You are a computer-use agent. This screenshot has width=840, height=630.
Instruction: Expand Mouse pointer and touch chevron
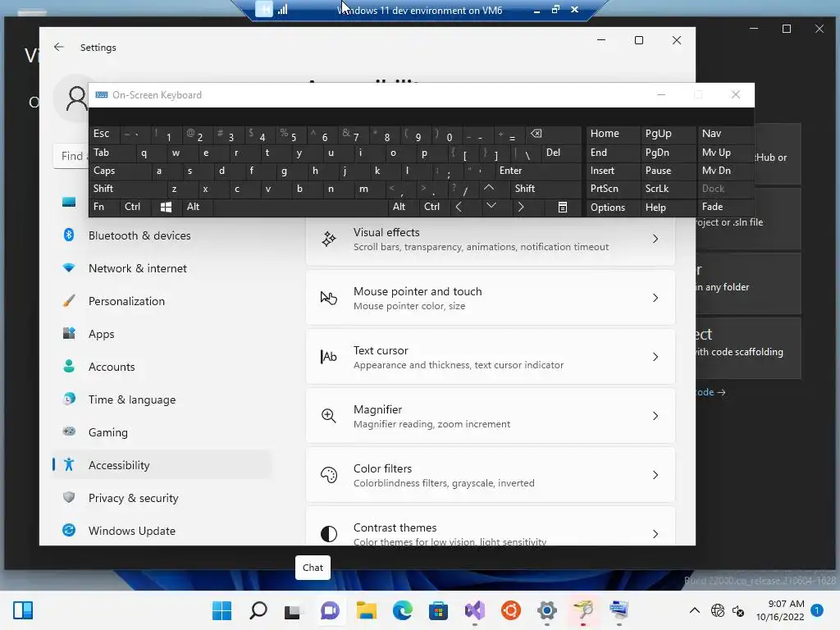tap(655, 298)
